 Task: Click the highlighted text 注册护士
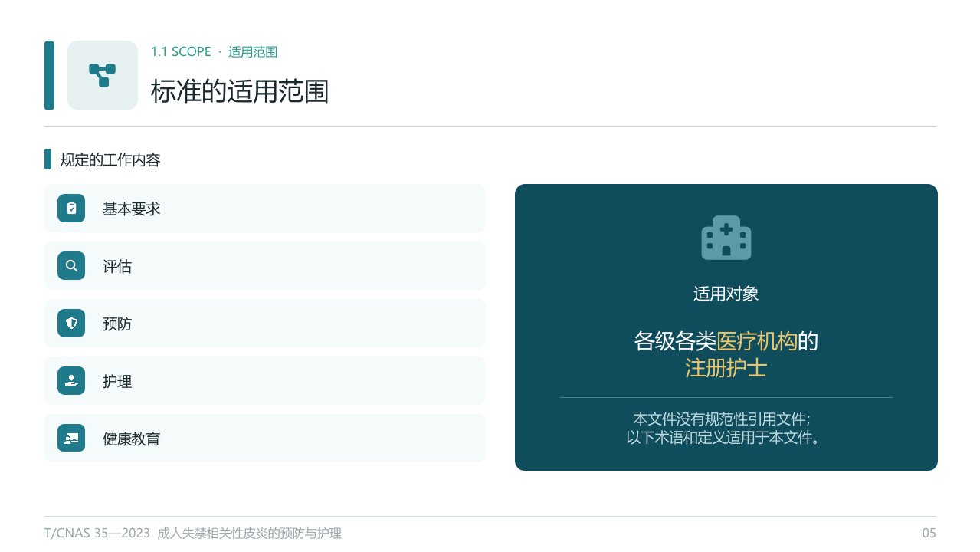[726, 369]
